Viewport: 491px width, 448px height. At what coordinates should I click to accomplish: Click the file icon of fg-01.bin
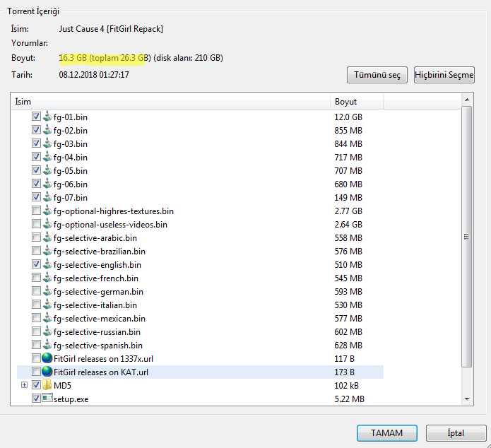click(47, 117)
